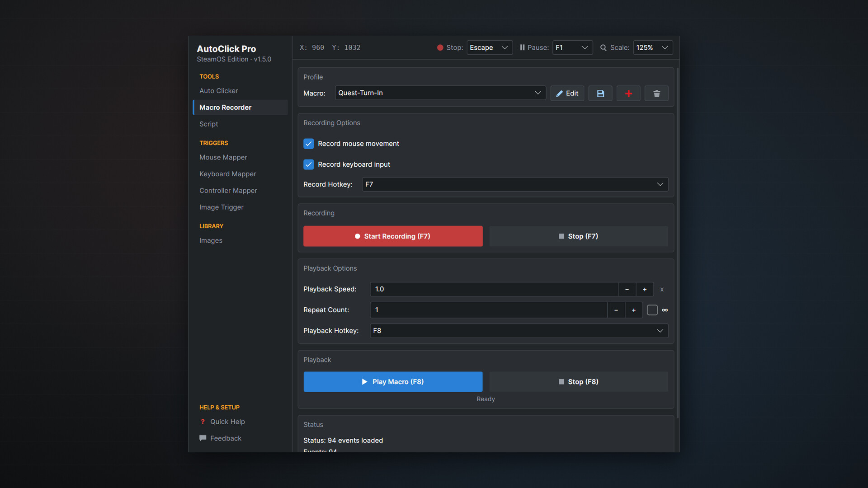868x488 pixels.
Task: Open Controller Mapper trigger page
Action: [240, 191]
